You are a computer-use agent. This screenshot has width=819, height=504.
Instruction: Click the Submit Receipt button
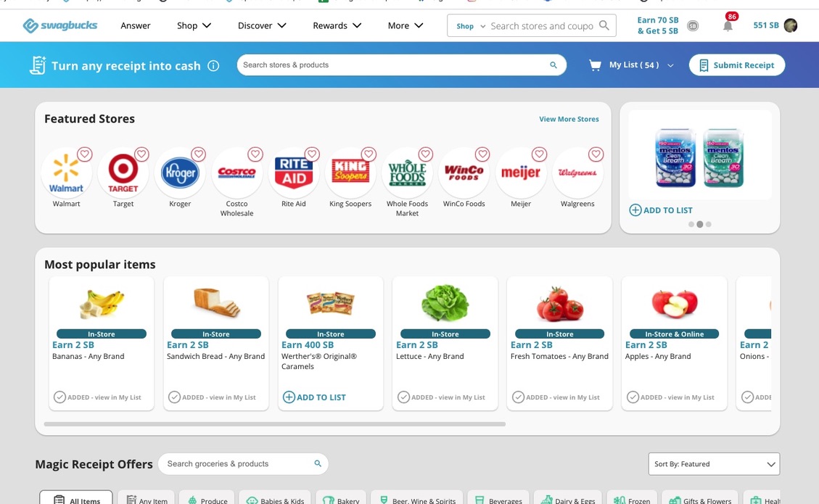coord(736,65)
